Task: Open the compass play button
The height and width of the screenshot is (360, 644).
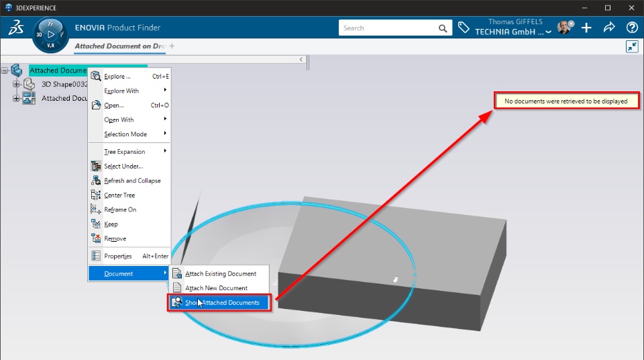Action: click(50, 34)
